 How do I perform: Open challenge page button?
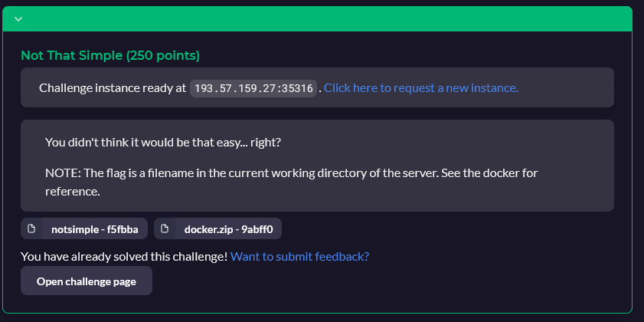point(87,281)
